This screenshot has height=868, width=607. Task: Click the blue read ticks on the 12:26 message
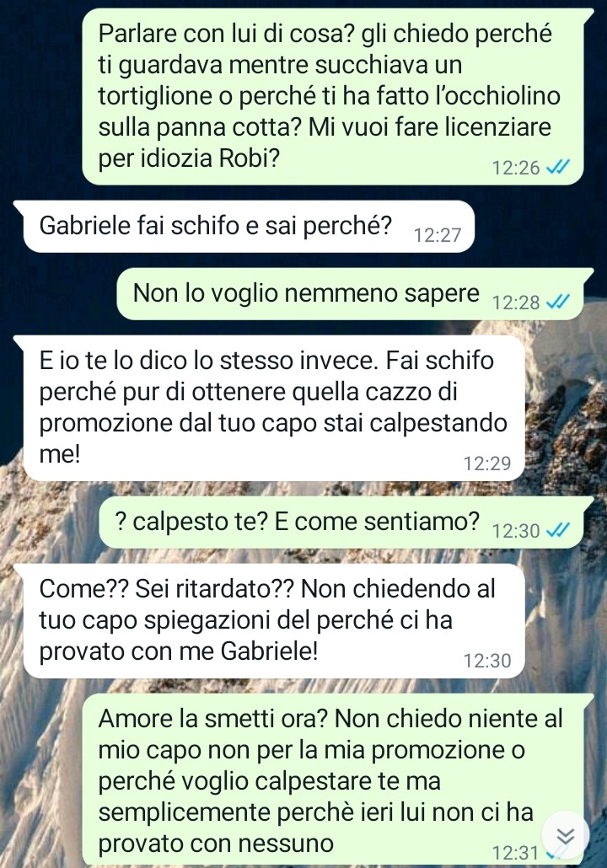(x=557, y=167)
